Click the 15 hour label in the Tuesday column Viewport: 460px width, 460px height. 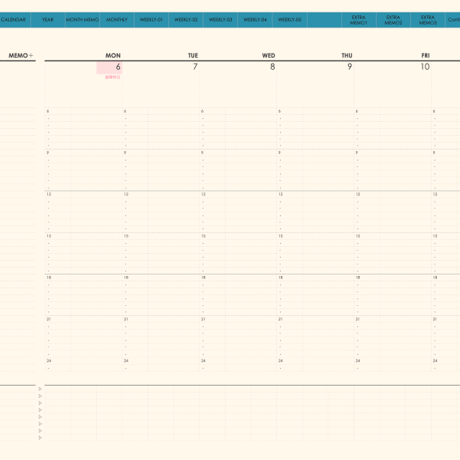[x=126, y=236]
